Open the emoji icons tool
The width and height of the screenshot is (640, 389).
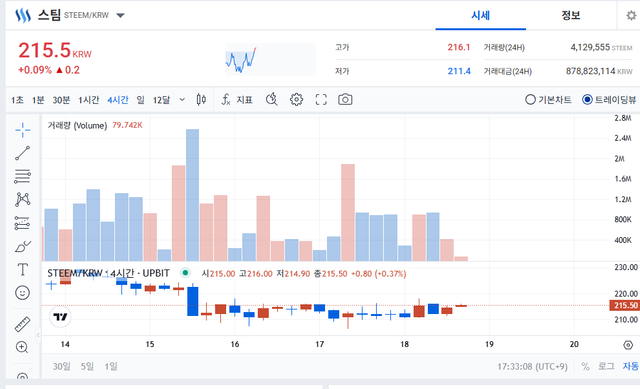coord(22,293)
